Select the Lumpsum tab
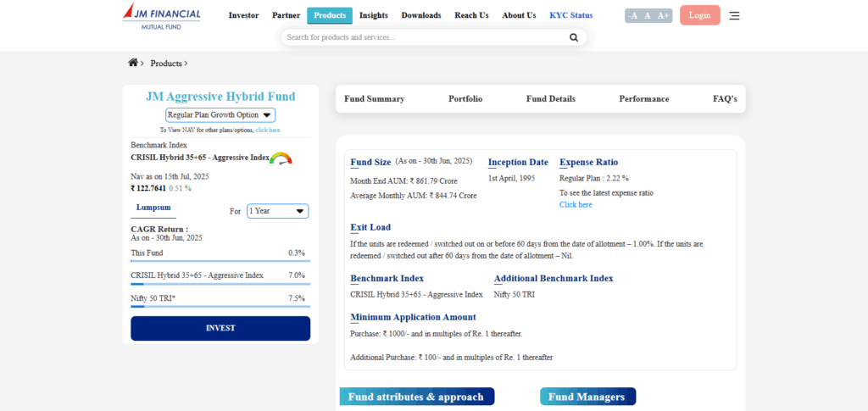Viewport: 868px width, 411px height. pyautogui.click(x=153, y=208)
